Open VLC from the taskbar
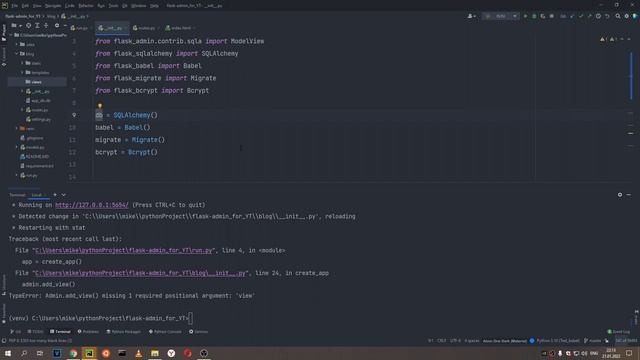Image resolution: width=640 pixels, height=360 pixels. [138, 353]
